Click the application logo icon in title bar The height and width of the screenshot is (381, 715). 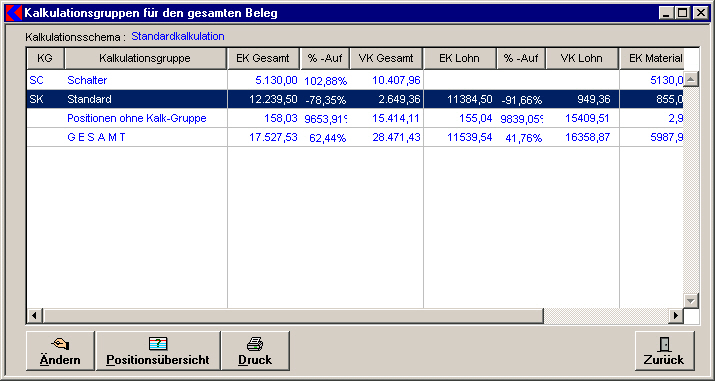pyautogui.click(x=13, y=13)
